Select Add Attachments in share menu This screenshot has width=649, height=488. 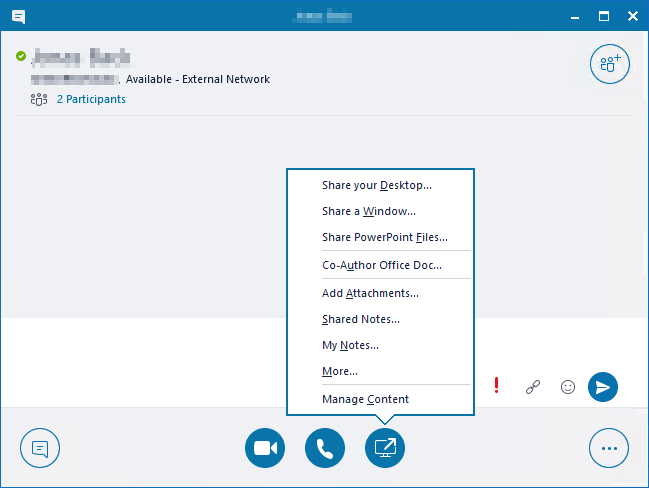(370, 293)
